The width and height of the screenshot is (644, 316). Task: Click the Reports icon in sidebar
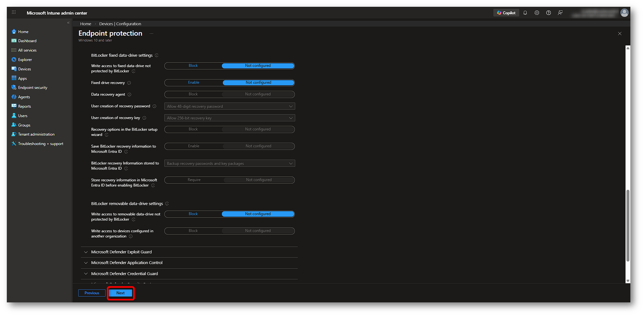tap(14, 106)
